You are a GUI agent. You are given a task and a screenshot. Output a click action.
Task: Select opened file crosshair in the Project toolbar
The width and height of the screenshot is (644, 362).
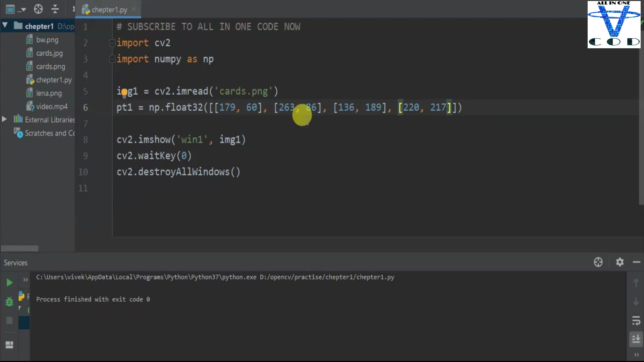click(38, 9)
